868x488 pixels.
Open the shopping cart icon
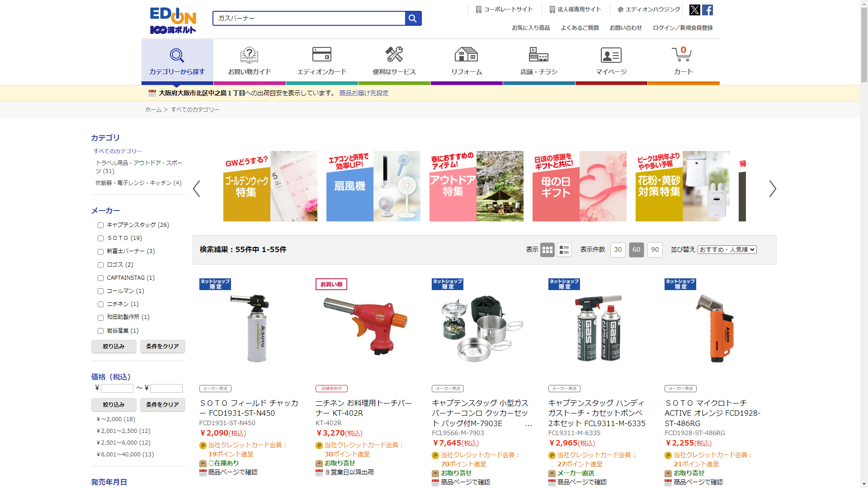[x=683, y=55]
